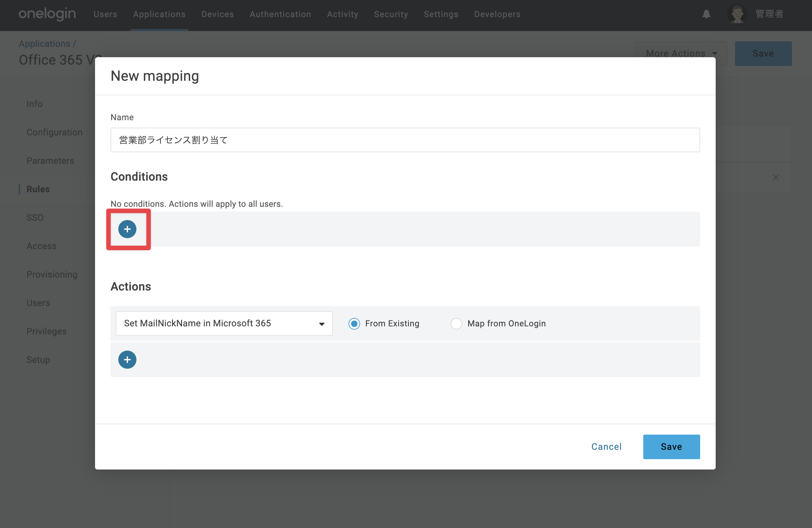Click the OneLogin logo
Screen dimensions: 812x528
(47, 14)
